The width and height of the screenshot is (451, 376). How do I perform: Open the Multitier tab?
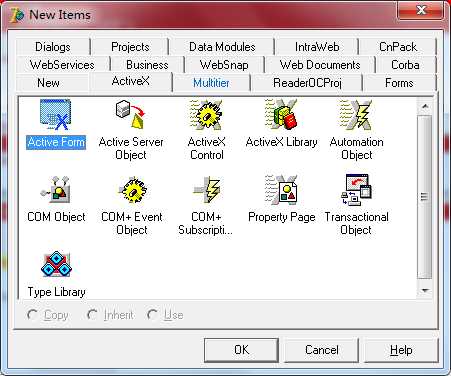coord(211,83)
